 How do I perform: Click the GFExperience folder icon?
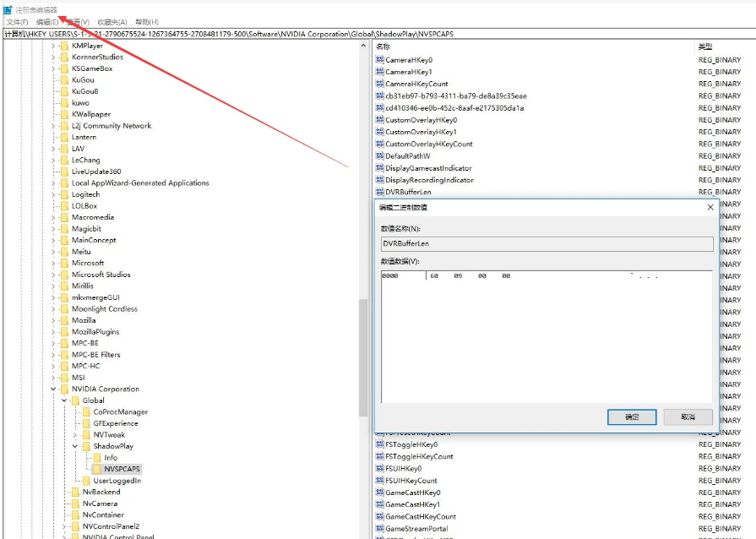(x=84, y=423)
